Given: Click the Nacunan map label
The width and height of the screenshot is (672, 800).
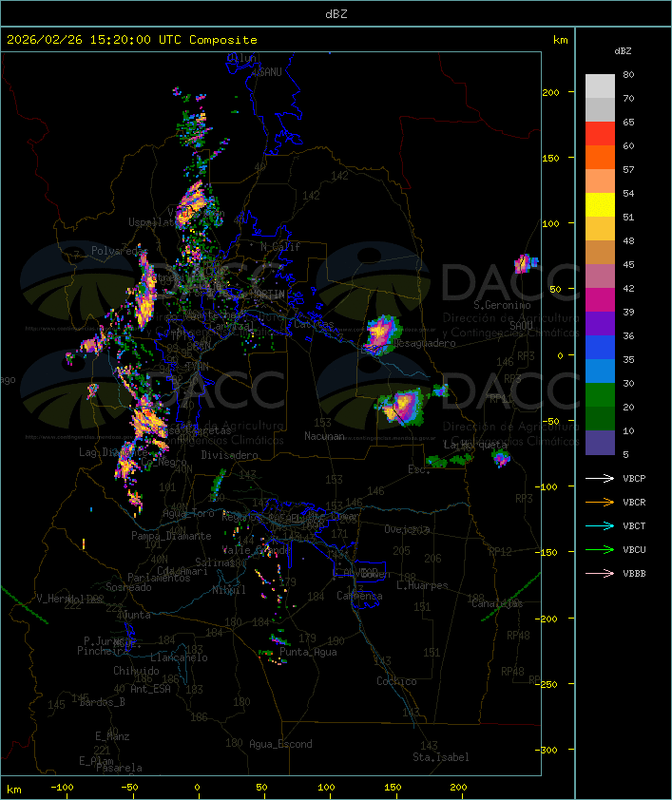Looking at the screenshot, I should coord(324,436).
